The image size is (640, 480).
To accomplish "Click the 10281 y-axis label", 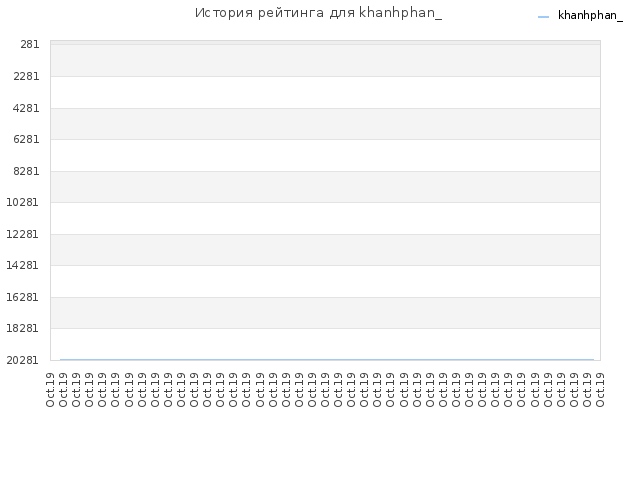I will pyautogui.click(x=22, y=202).
